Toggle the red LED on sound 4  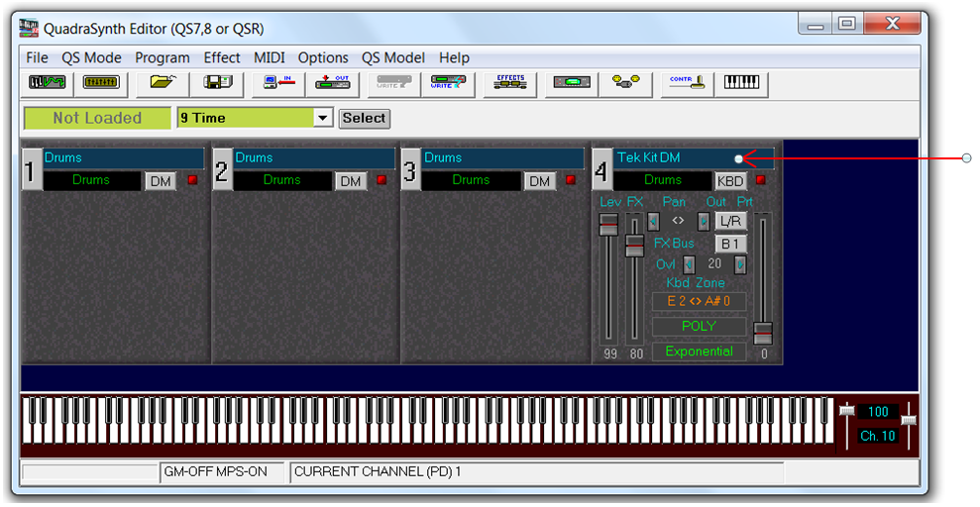[x=761, y=180]
